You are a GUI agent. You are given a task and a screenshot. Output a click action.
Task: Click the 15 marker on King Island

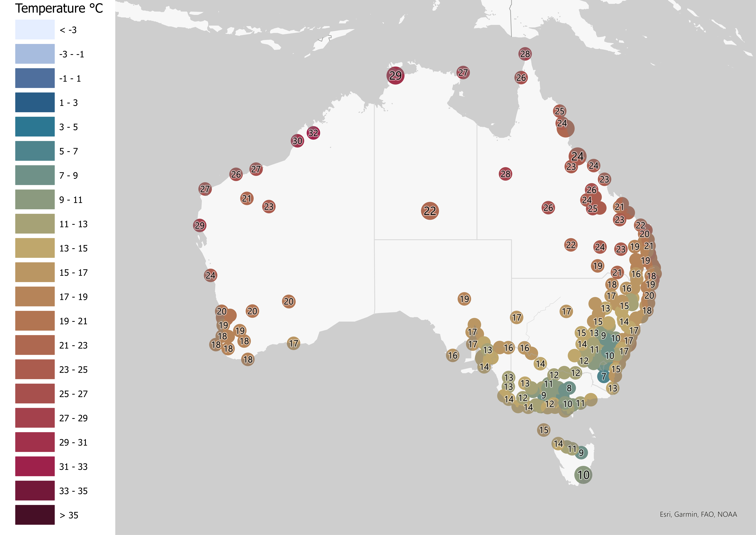[544, 430]
